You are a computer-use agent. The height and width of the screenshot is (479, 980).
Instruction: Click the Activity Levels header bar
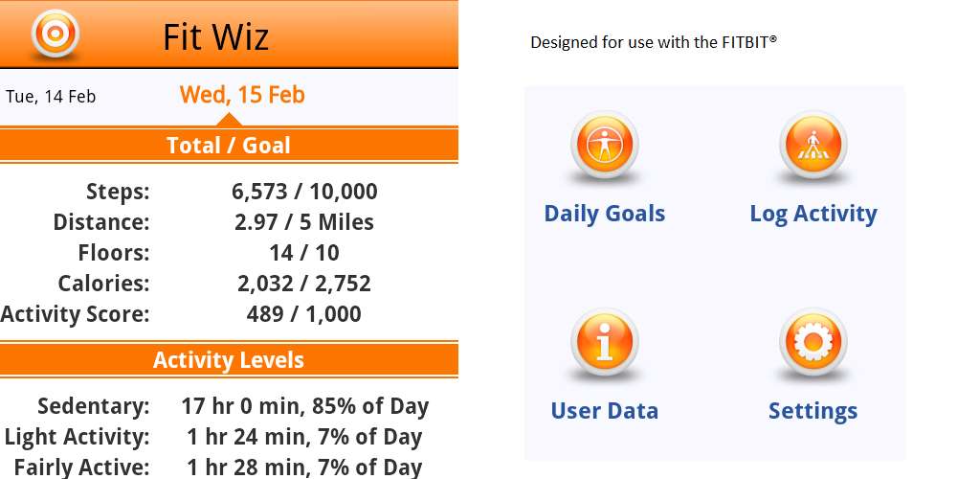pyautogui.click(x=229, y=360)
